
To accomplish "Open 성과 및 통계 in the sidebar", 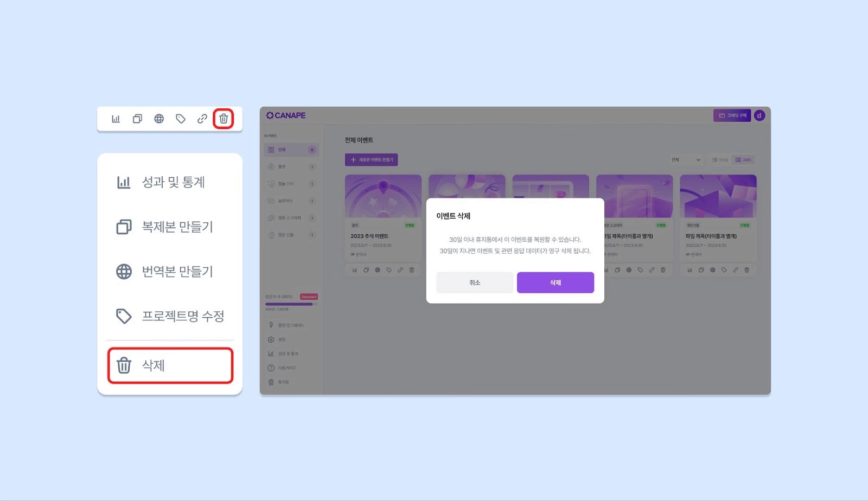I will click(x=283, y=354).
